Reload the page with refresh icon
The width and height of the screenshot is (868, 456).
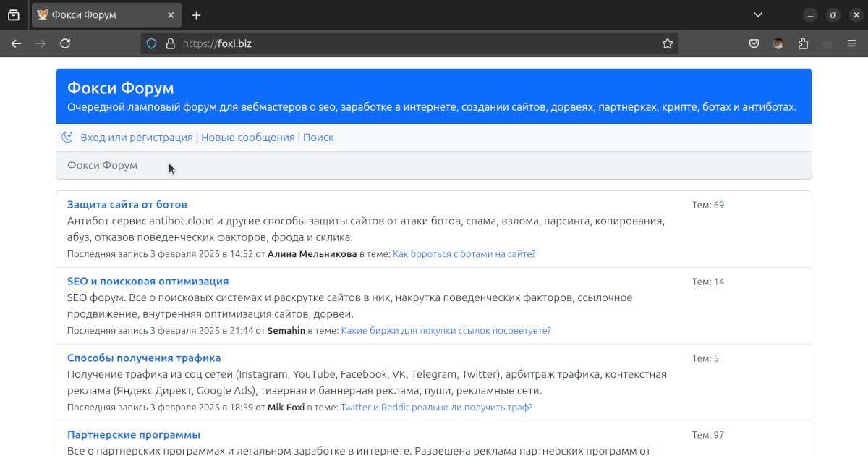tap(65, 43)
